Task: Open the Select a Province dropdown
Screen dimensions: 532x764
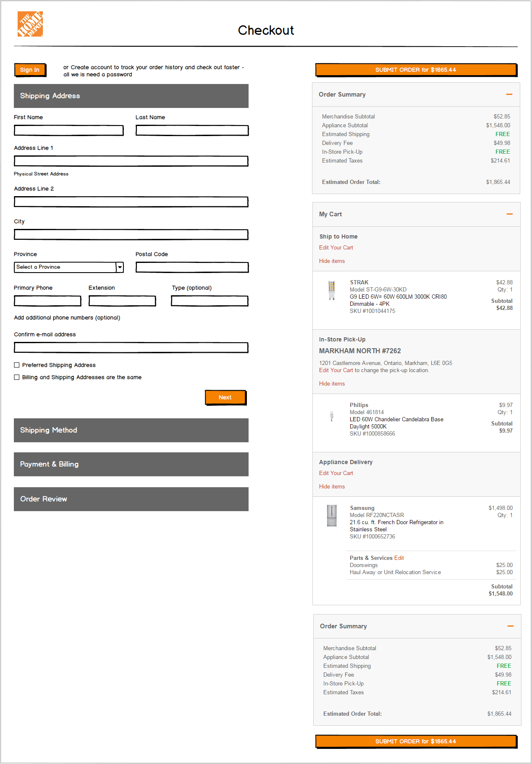Action: [x=69, y=267]
